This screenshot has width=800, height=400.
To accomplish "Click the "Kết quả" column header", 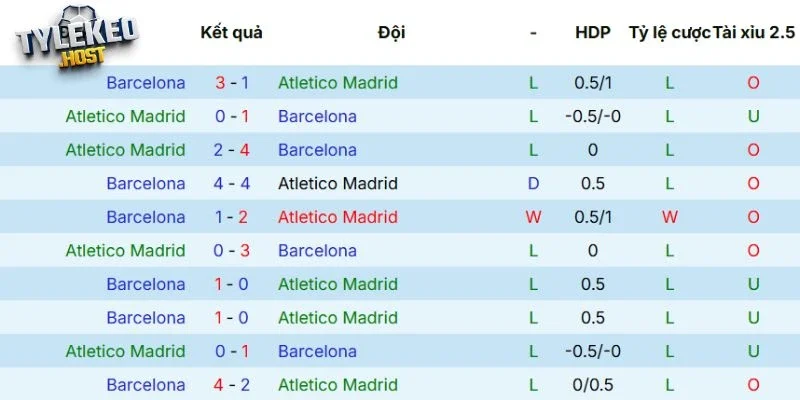I will [231, 32].
